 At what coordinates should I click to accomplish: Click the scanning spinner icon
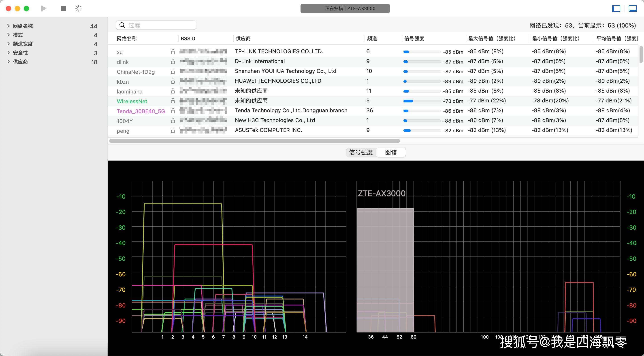pyautogui.click(x=79, y=8)
